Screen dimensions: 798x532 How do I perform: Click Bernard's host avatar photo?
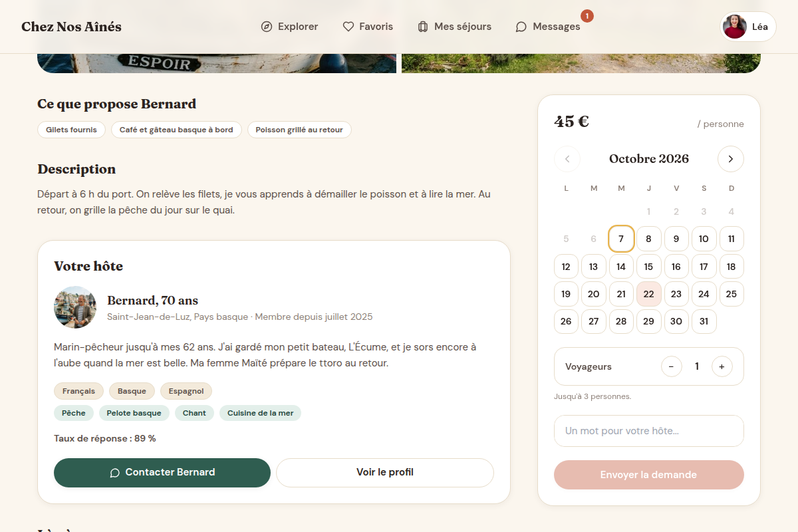(x=75, y=307)
